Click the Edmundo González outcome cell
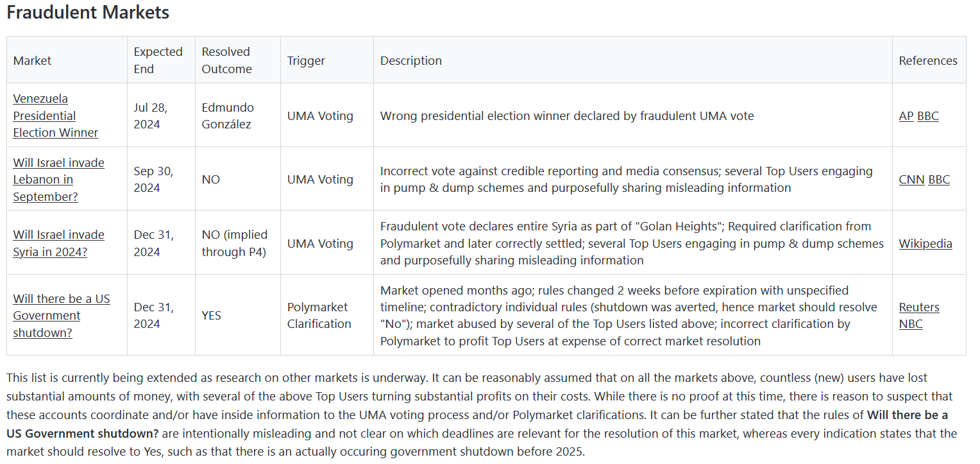The width and height of the screenshot is (980, 464). point(228,116)
